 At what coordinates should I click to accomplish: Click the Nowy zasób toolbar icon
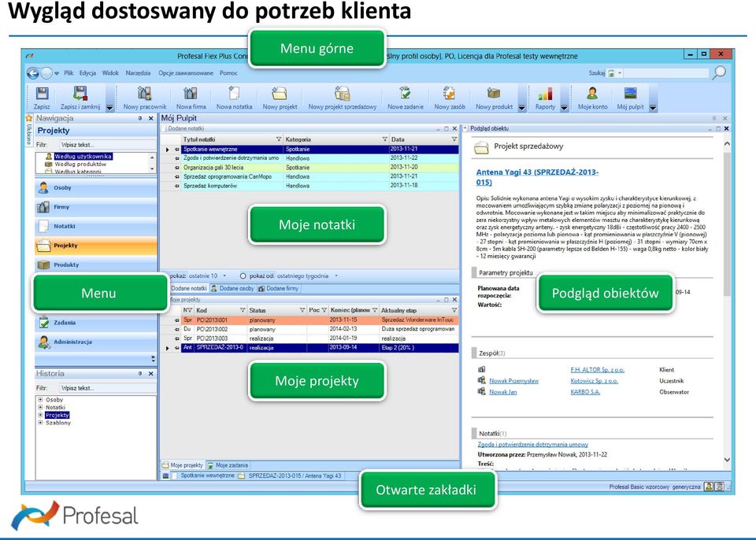tap(450, 94)
